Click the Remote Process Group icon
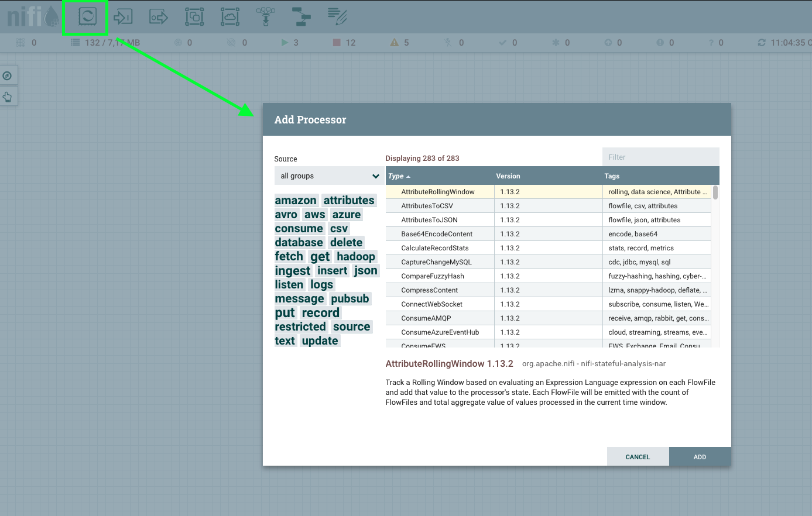Viewport: 812px width, 516px height. pos(230,17)
